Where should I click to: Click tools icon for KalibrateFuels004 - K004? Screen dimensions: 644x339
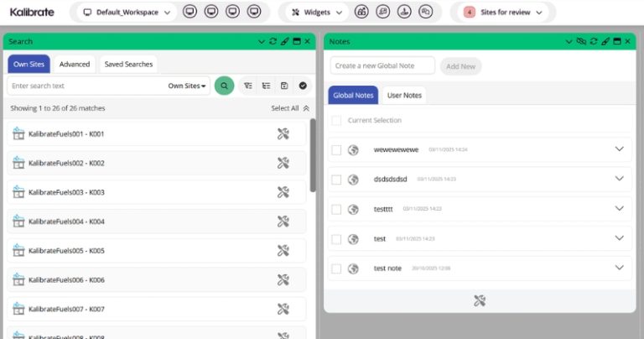click(283, 222)
